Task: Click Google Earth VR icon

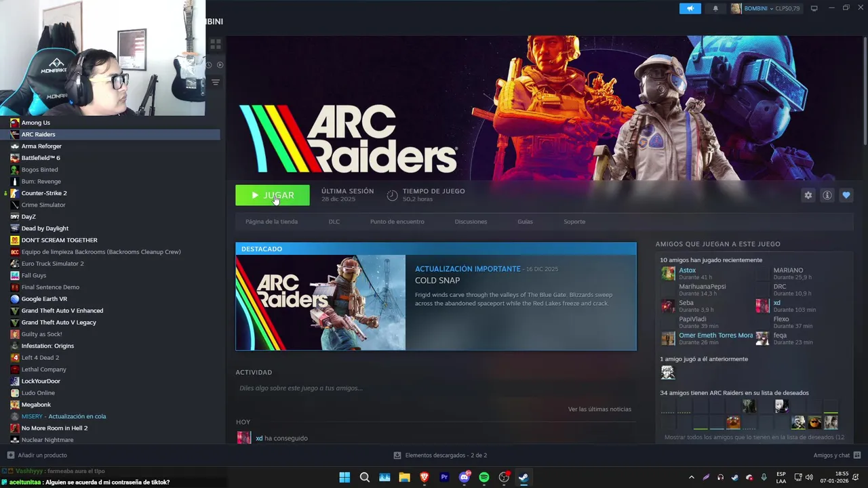Action: (15, 299)
